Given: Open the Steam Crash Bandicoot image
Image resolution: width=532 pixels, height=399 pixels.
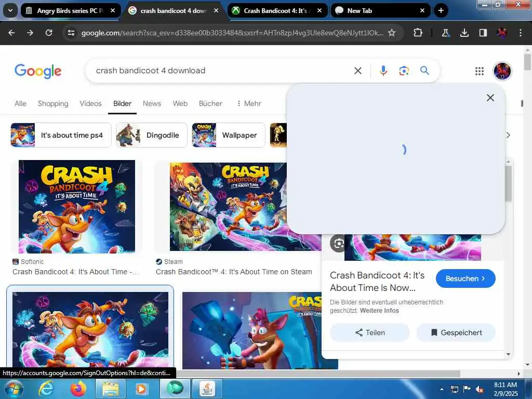Looking at the screenshot, I should (229, 207).
